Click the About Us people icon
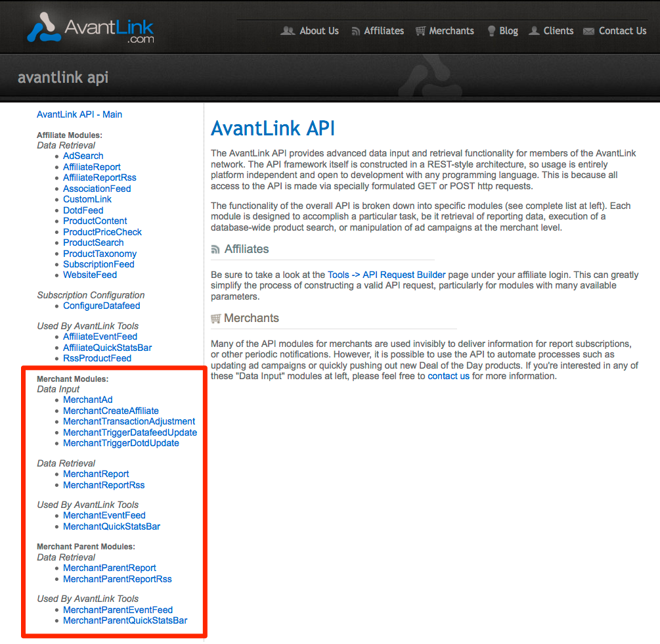Image resolution: width=660 pixels, height=644 pixels. [x=288, y=31]
